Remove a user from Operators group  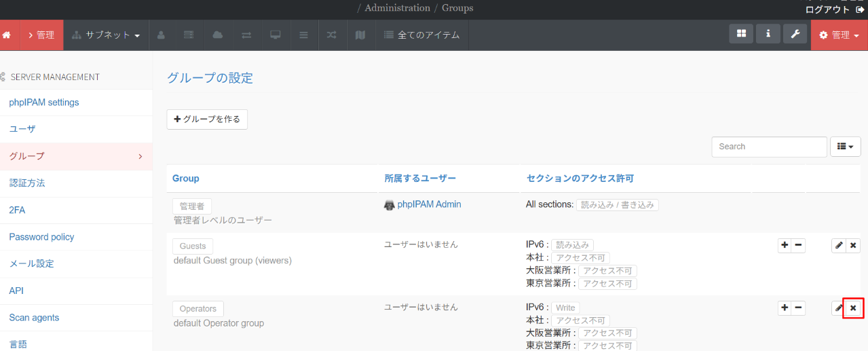click(x=798, y=308)
